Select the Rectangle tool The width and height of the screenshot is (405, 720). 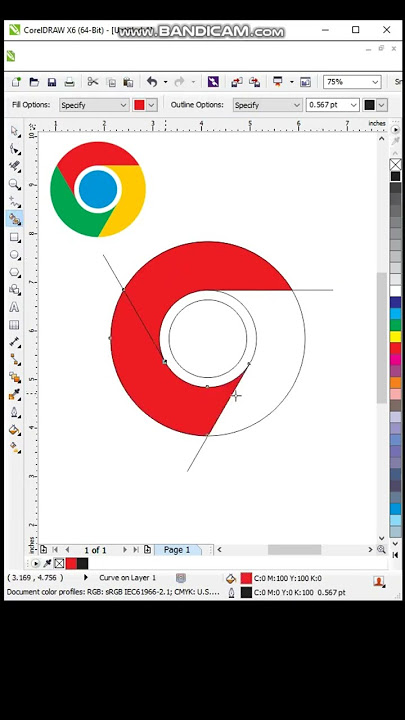click(15, 237)
